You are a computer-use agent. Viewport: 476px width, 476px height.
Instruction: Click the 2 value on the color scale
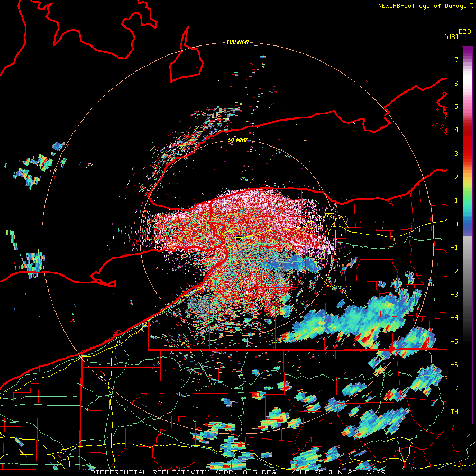coord(456,177)
